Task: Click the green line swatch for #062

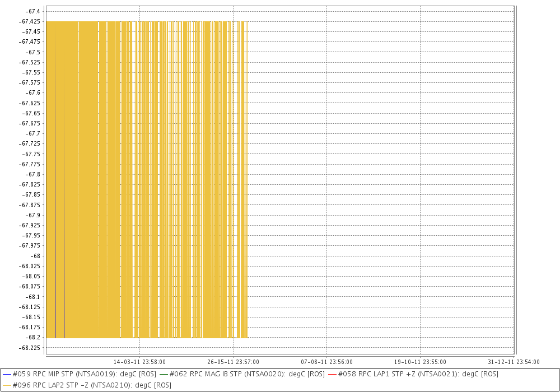Action: [164, 375]
